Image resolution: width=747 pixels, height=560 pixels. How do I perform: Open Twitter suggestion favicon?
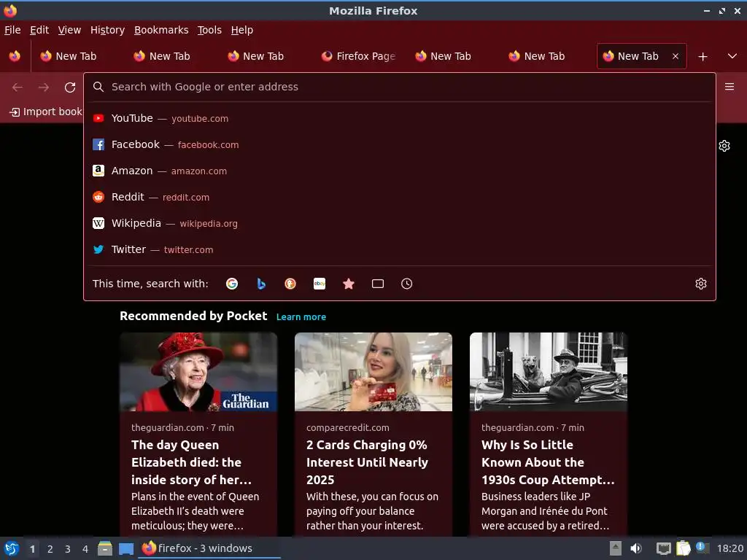coord(98,249)
